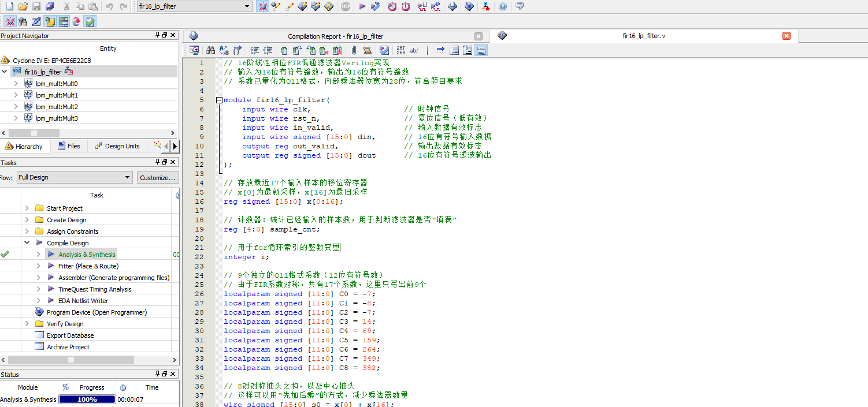The width and height of the screenshot is (868, 407).
Task: Jump to matching brace icon
Action: click(x=237, y=50)
